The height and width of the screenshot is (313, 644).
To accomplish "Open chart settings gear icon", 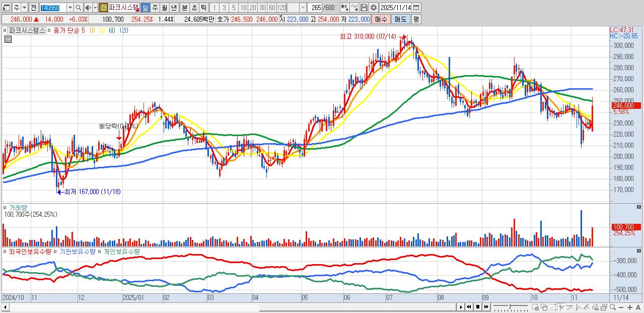I will [374, 8].
